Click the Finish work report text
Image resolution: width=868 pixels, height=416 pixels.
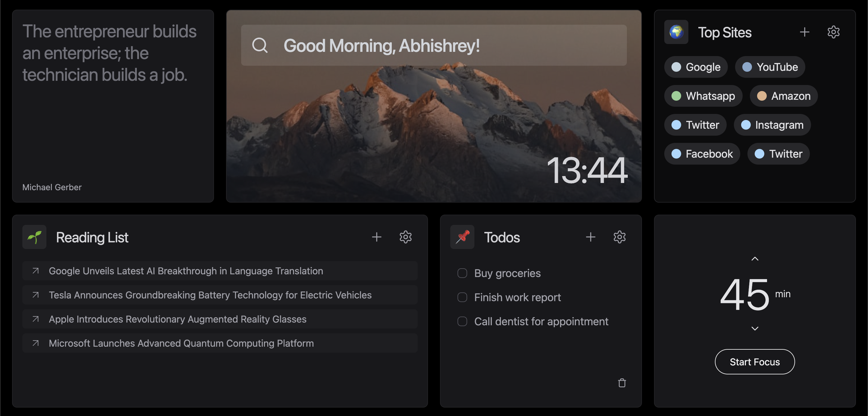click(517, 297)
